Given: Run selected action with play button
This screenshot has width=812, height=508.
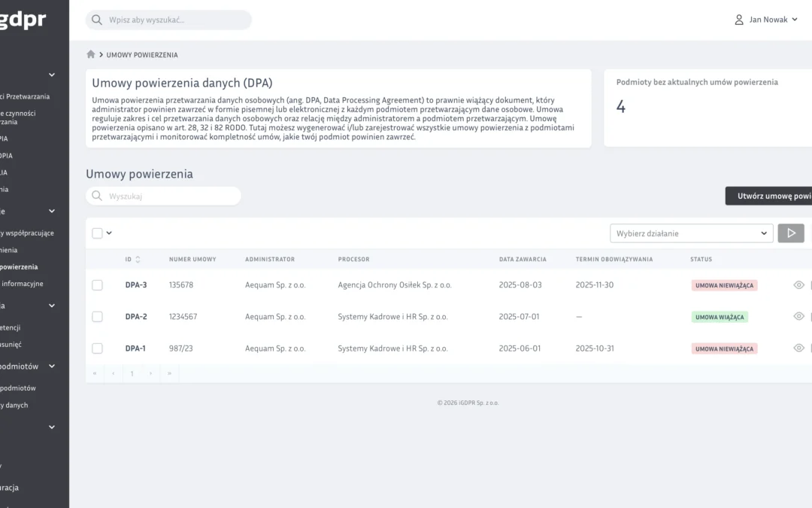Looking at the screenshot, I should 790,233.
